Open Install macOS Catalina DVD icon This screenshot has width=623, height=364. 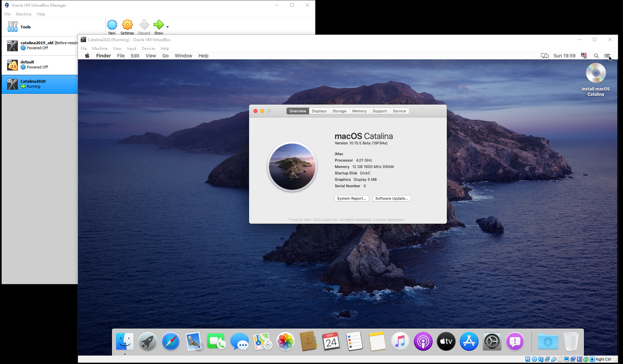coord(596,80)
